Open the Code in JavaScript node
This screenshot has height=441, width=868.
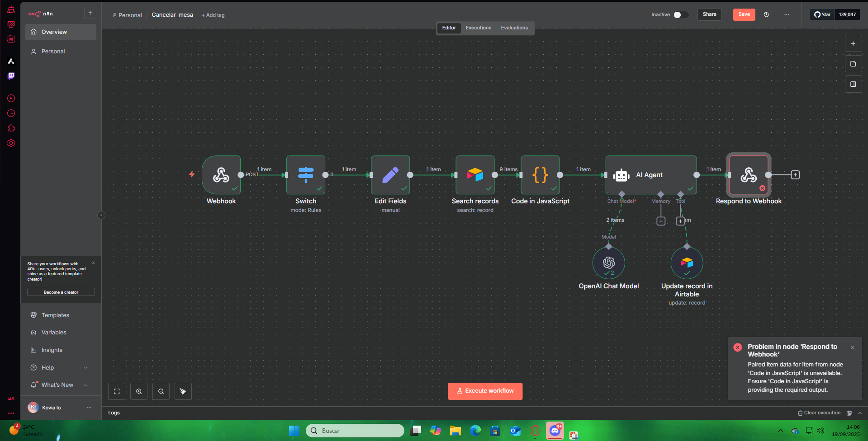(540, 175)
